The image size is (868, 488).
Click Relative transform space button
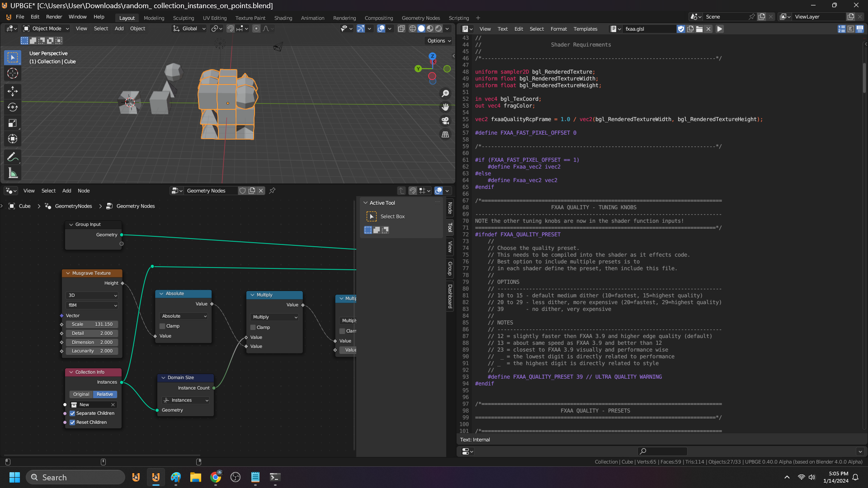click(105, 394)
